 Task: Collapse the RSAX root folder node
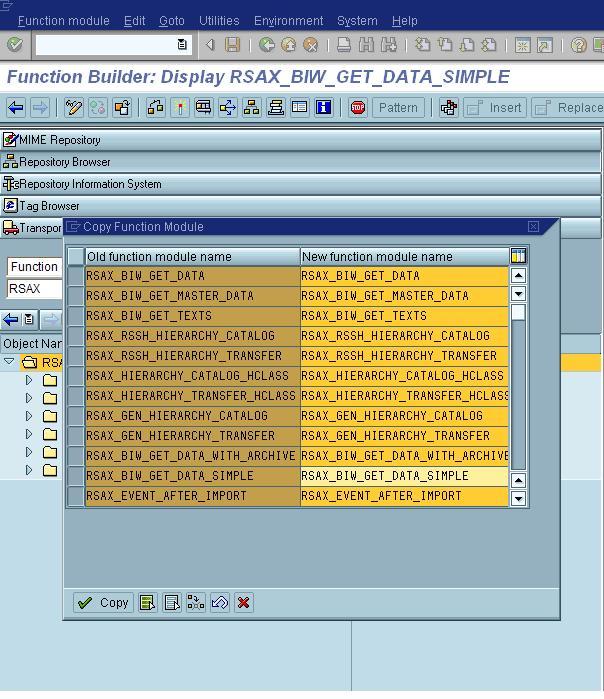[9, 362]
